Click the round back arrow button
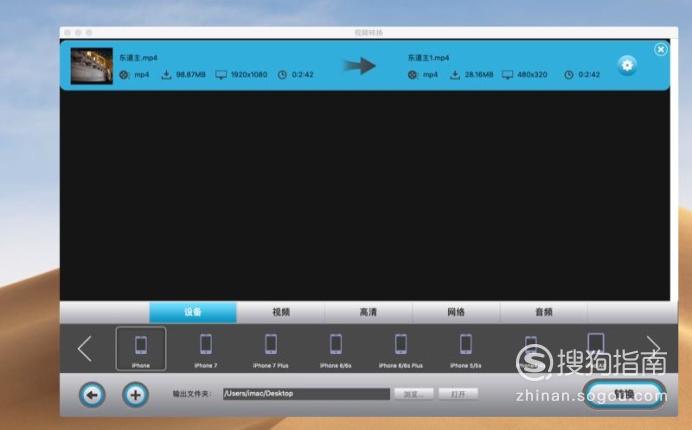Image resolution: width=692 pixels, height=430 pixels. click(92, 395)
